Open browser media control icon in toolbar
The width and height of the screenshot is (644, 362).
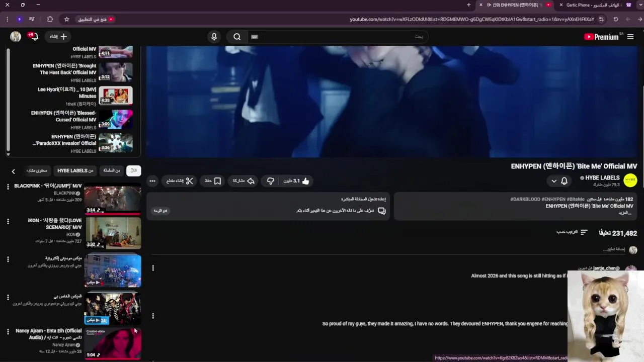[x=32, y=19]
